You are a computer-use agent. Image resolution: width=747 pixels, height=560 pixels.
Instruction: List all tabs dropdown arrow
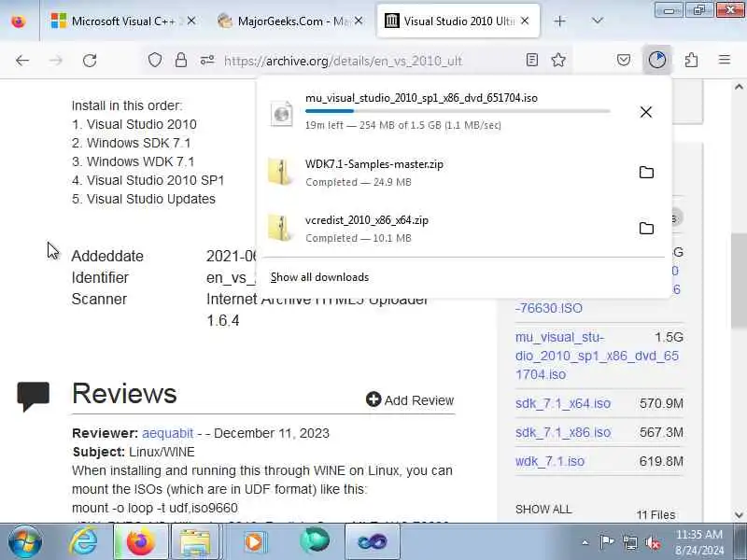[x=597, y=21]
